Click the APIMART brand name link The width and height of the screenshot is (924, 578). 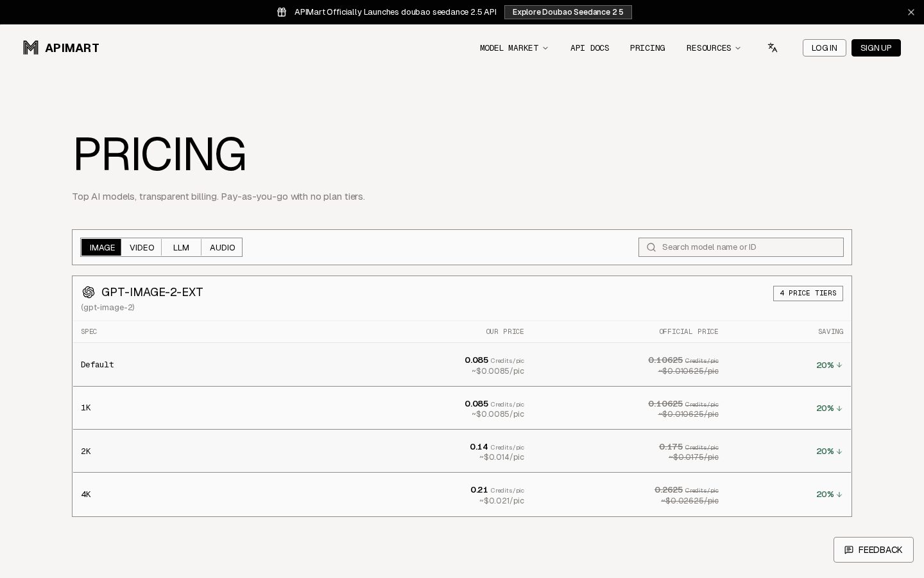coord(72,48)
